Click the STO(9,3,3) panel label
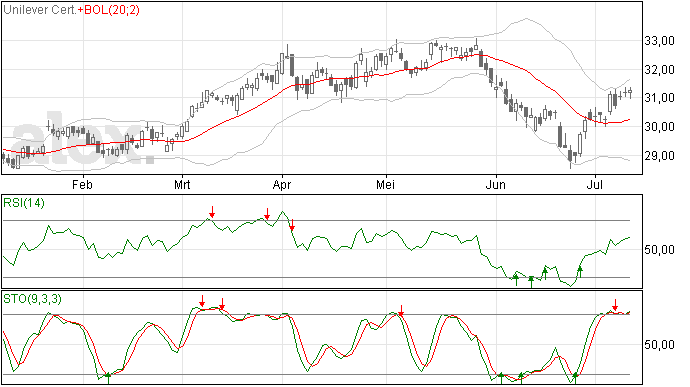Viewport: 690px width, 387px height. (32, 299)
